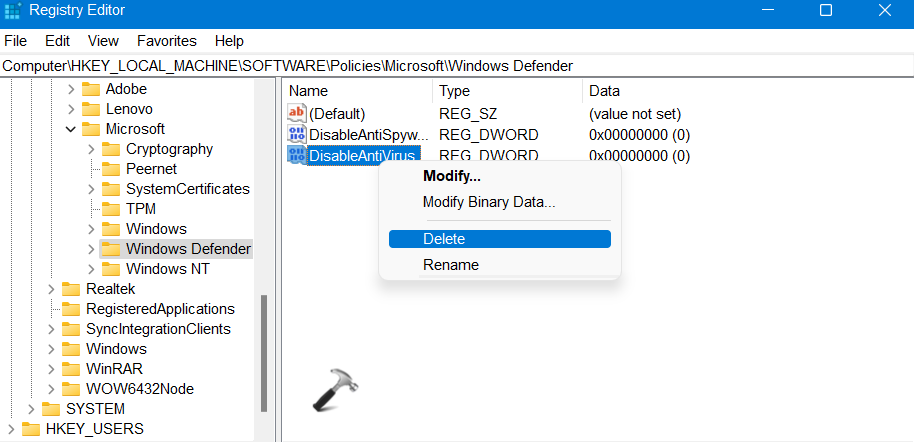Click the Windows Defender folder icon

[x=111, y=249]
